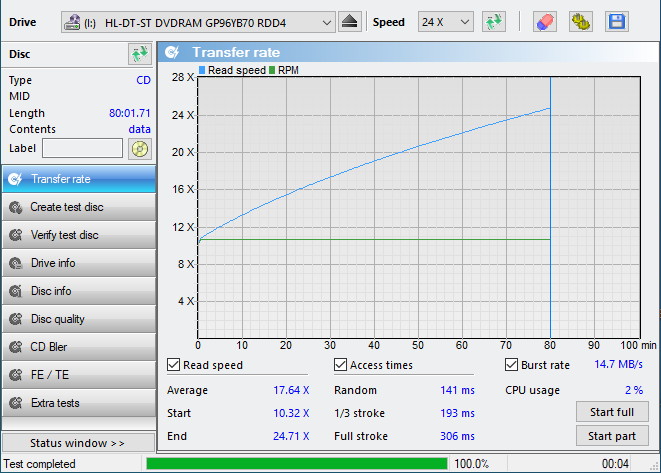Click the Read speed legend entry
The width and height of the screenshot is (661, 473).
click(x=232, y=70)
